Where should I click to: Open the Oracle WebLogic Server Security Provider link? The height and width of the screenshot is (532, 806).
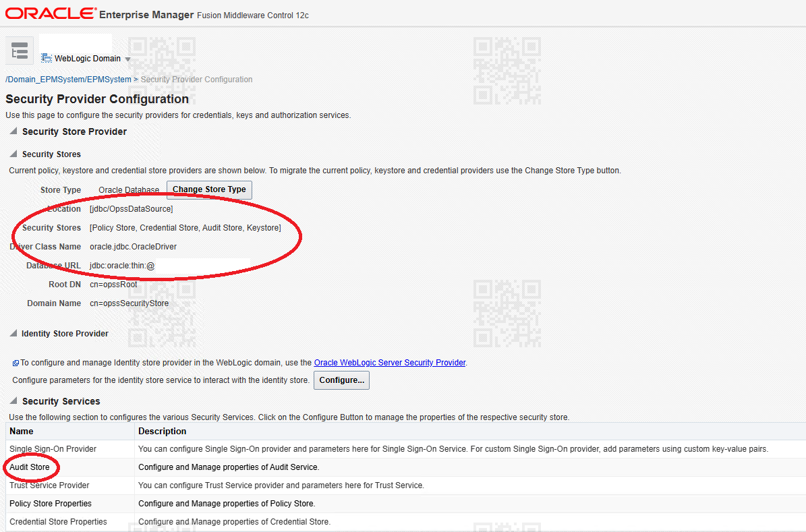click(x=390, y=362)
